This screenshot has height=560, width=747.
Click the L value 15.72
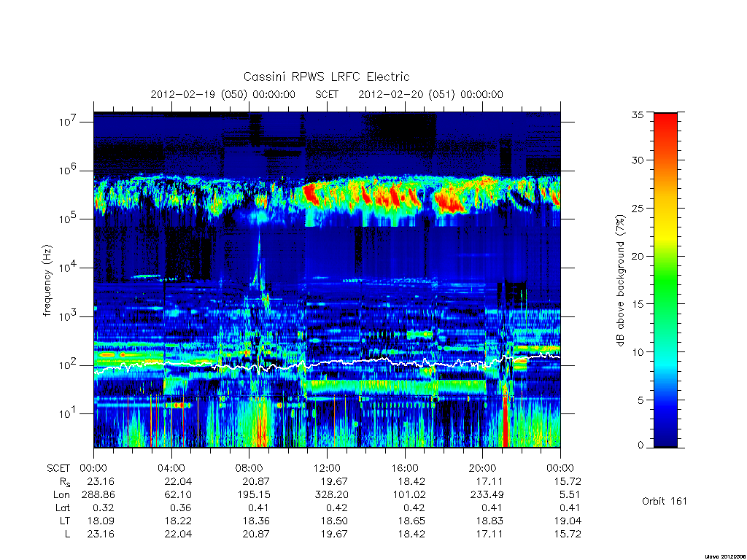coord(568,534)
